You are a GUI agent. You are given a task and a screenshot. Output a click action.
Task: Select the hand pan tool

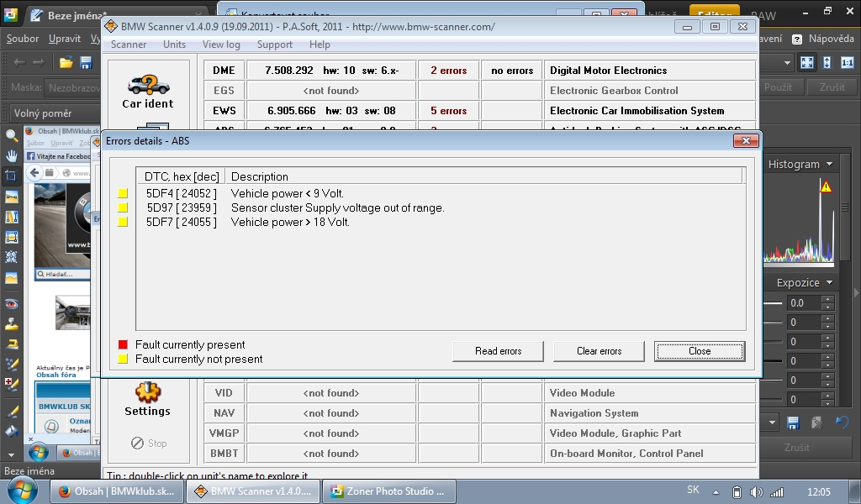coord(11,155)
